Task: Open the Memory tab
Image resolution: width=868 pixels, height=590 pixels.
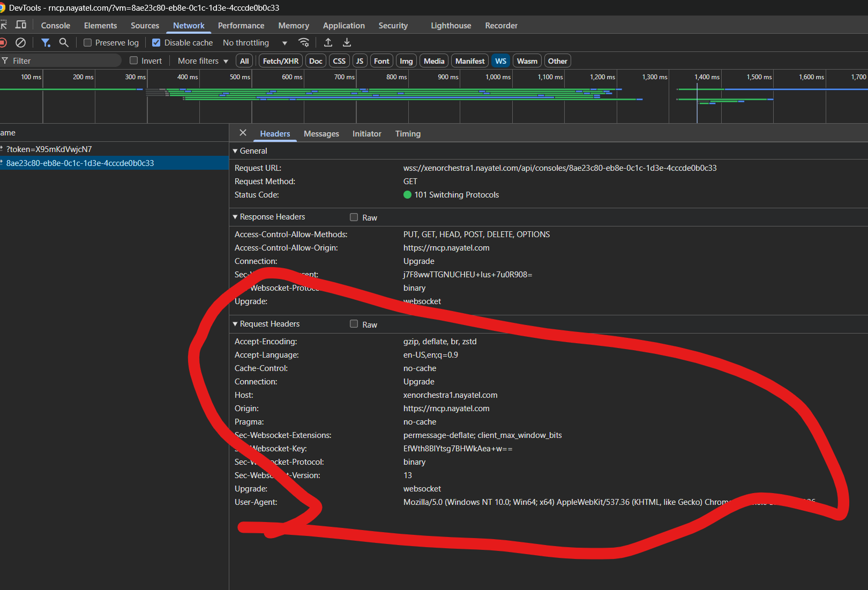Action: pos(294,26)
